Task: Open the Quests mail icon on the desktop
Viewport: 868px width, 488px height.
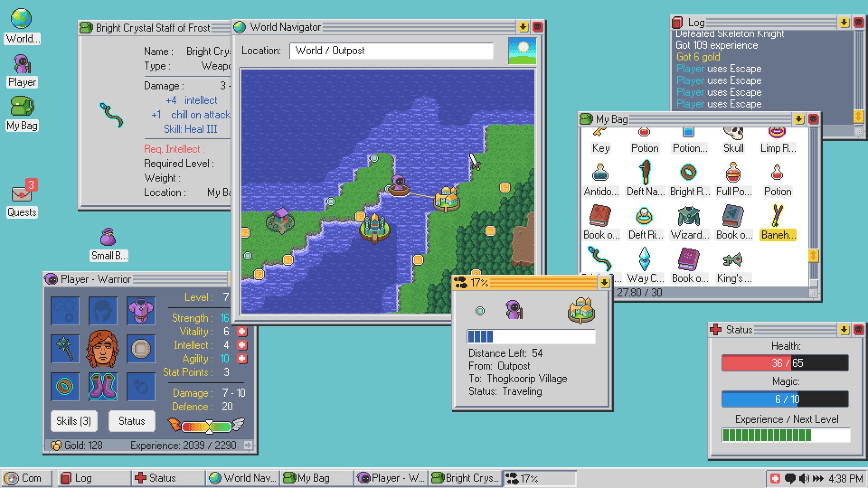Action: (x=21, y=195)
